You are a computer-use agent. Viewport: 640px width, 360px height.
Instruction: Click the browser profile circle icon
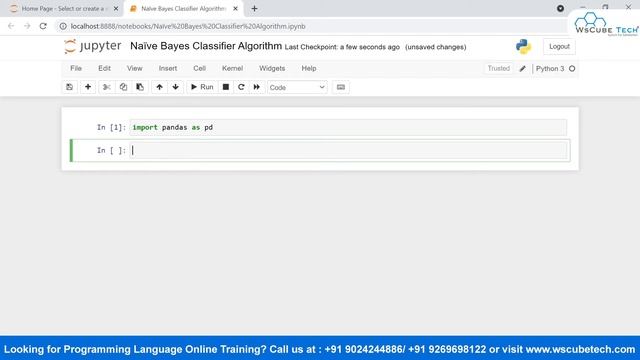[x=560, y=8]
